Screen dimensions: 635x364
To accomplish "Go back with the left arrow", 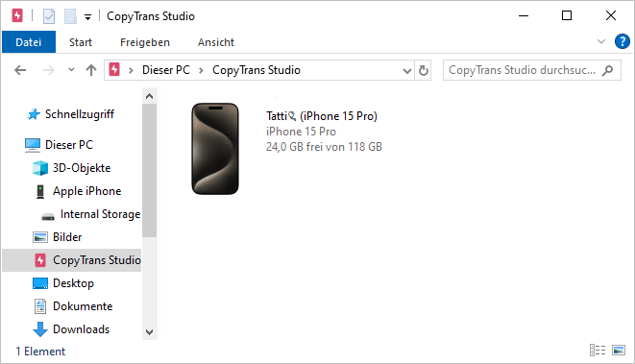I will point(20,70).
